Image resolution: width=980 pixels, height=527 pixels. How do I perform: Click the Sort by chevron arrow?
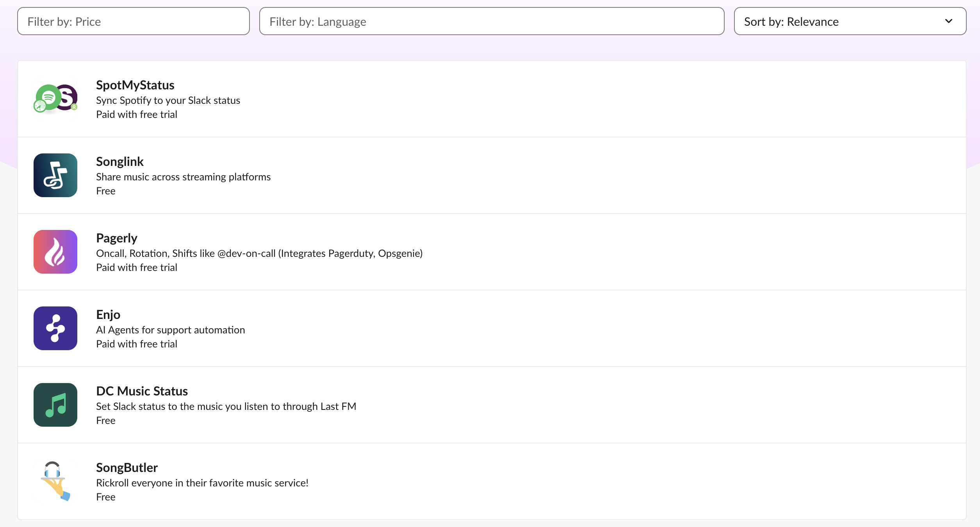coord(949,21)
